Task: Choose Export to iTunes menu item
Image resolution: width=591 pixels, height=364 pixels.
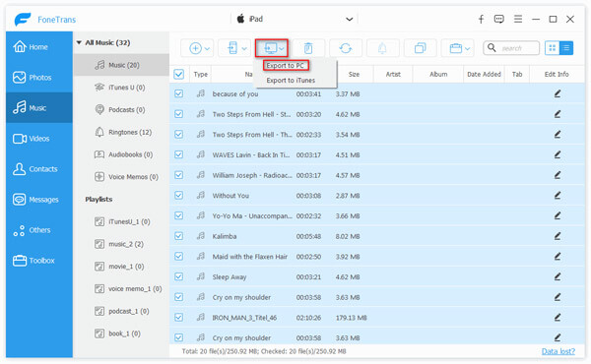Action: click(291, 80)
